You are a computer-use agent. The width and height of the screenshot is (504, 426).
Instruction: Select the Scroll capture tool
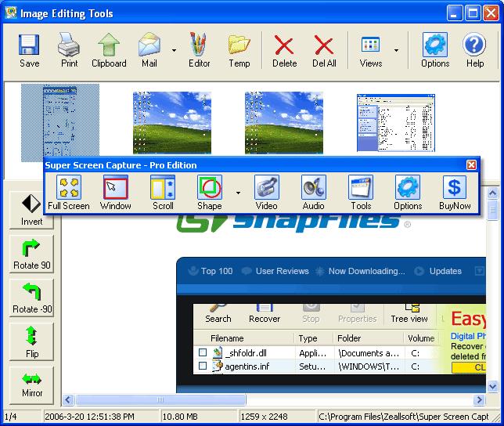[163, 187]
